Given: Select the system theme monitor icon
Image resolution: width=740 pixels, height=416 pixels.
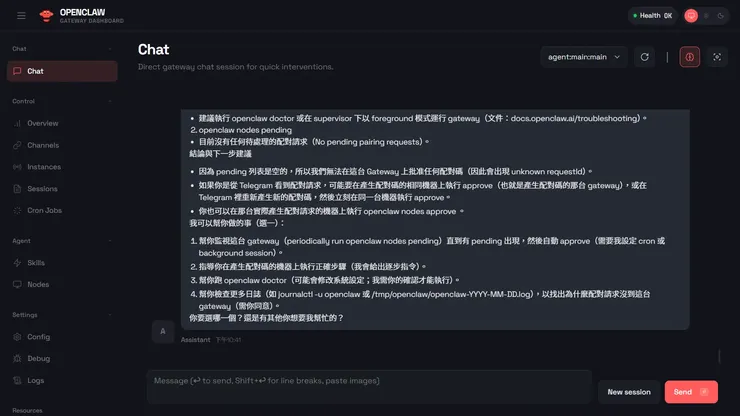Looking at the screenshot, I should (691, 16).
